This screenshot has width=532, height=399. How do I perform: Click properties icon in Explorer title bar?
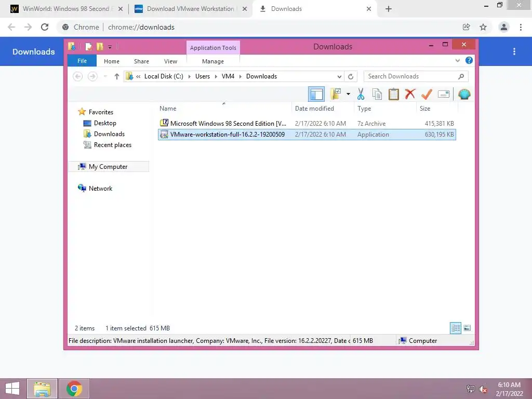[x=88, y=46]
